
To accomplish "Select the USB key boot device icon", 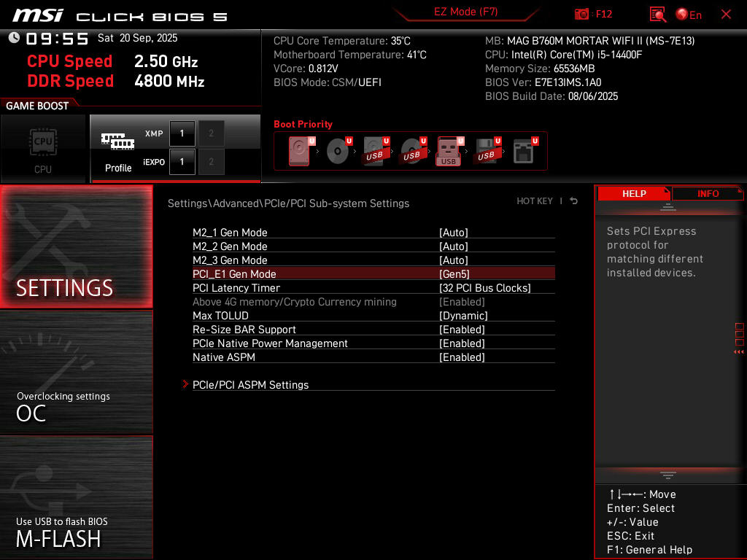I will (449, 151).
